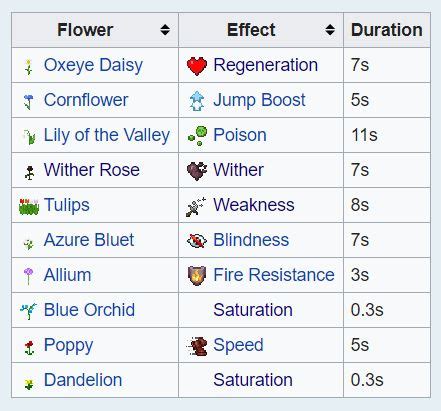Click the red heart Regeneration icon

[197, 66]
